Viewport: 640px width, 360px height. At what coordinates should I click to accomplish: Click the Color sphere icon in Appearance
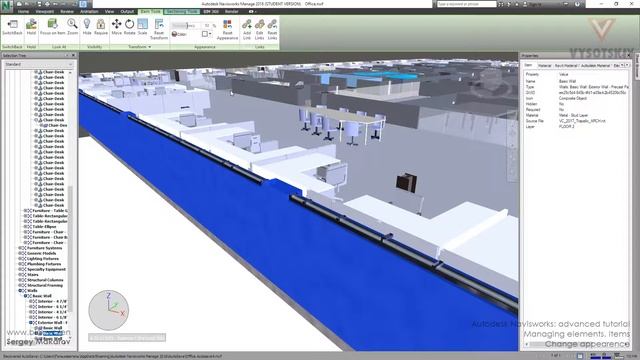click(x=174, y=34)
